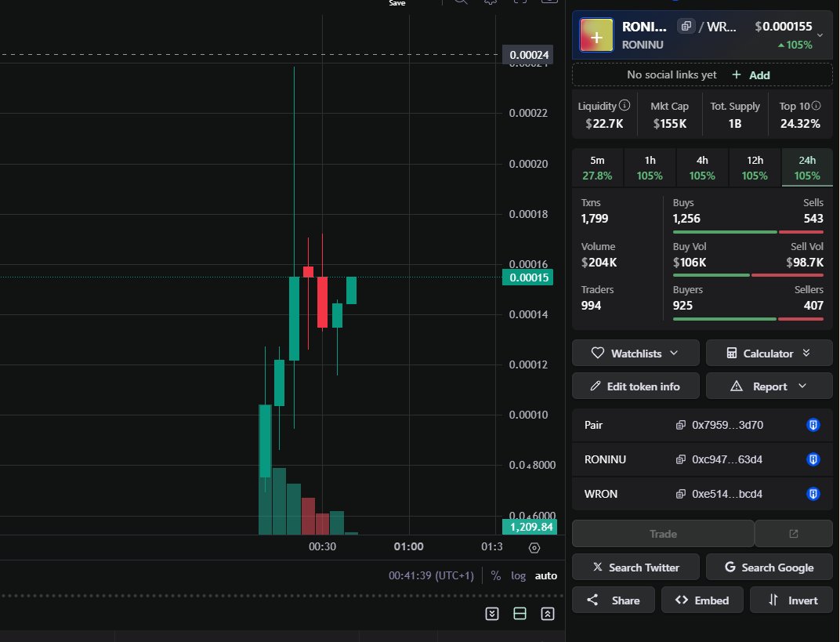
Task: Open trade in external link button
Action: click(794, 534)
